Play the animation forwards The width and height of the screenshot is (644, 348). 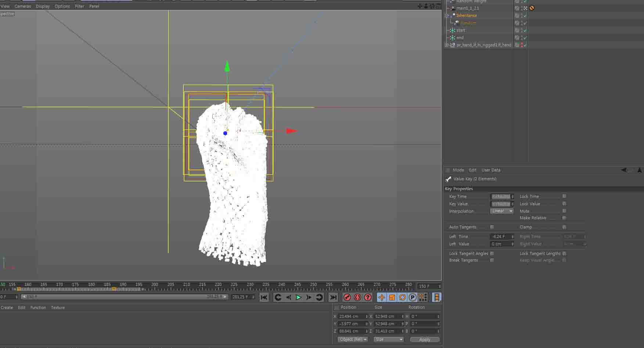click(x=298, y=297)
